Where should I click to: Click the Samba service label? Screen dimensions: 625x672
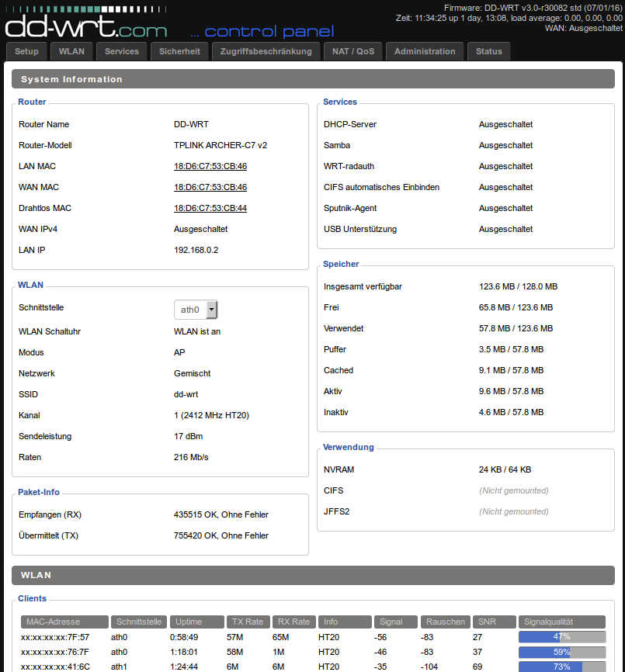point(337,145)
